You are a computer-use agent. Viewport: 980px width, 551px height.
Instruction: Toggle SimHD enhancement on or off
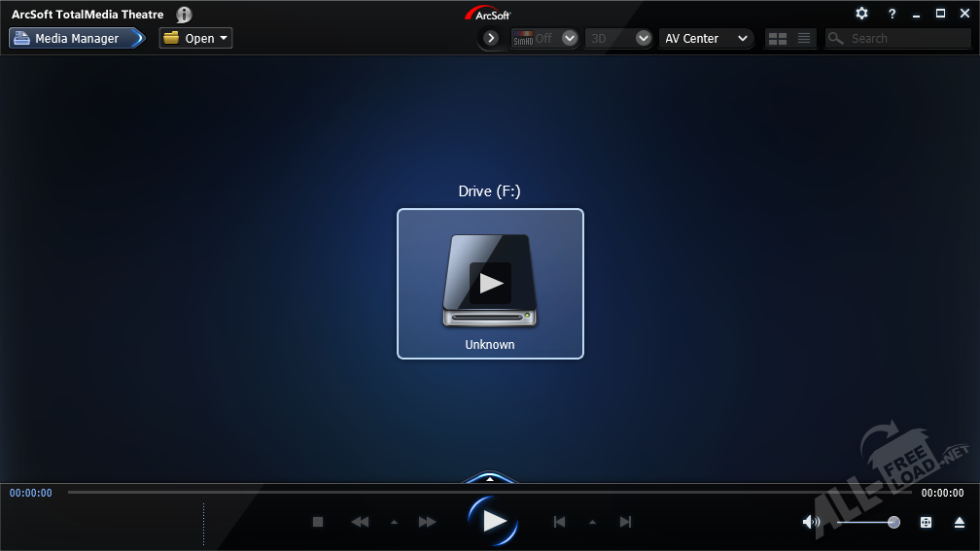click(533, 38)
